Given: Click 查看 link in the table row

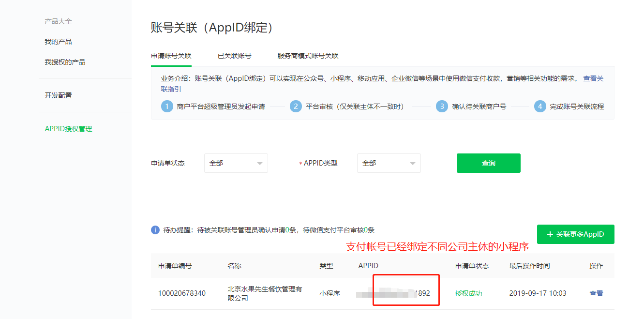Looking at the screenshot, I should click(596, 293).
